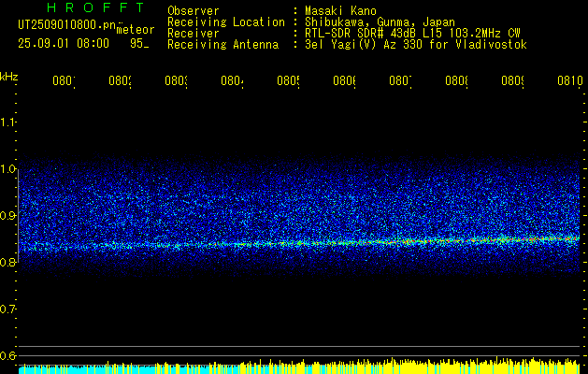Click the 0807 time marker
The image size is (588, 374).
(x=400, y=80)
